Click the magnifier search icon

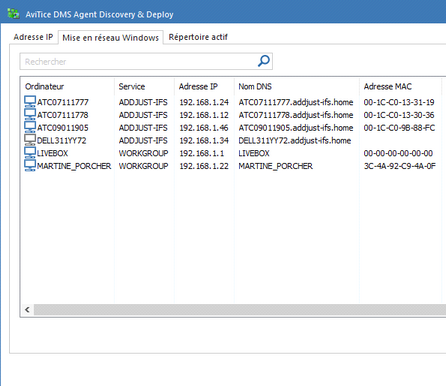click(264, 61)
